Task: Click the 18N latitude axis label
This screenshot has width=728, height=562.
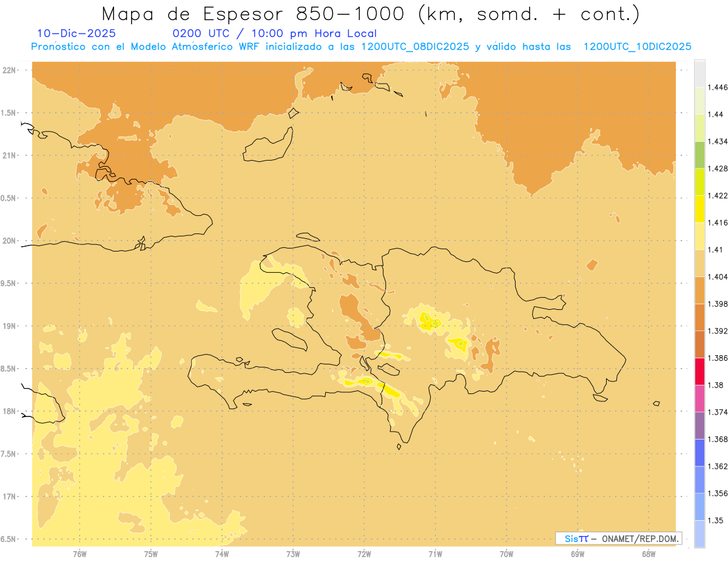Action: tap(10, 411)
